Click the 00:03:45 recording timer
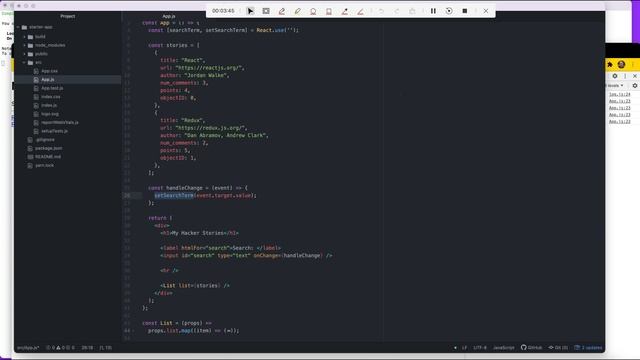 pos(223,11)
